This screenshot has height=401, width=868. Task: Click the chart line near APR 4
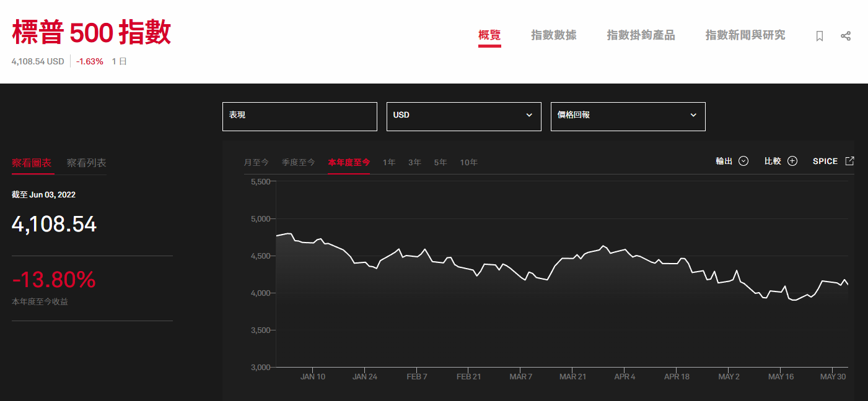[625, 250]
